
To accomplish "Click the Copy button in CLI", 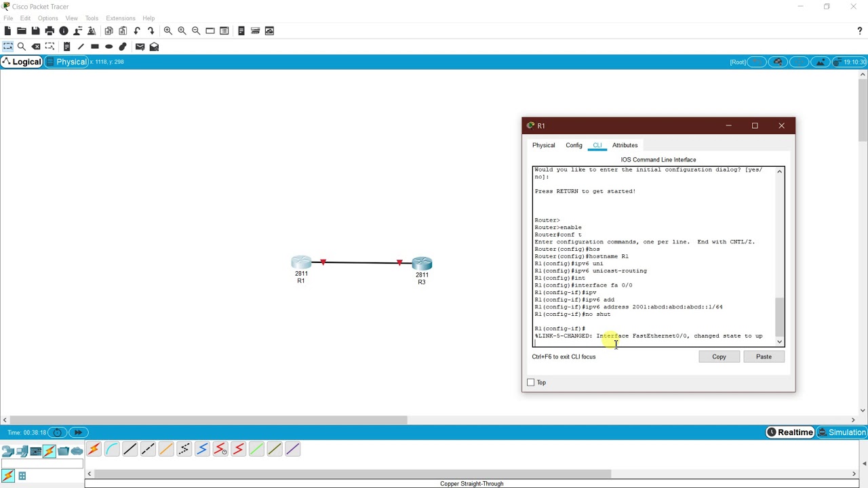I will click(x=719, y=357).
